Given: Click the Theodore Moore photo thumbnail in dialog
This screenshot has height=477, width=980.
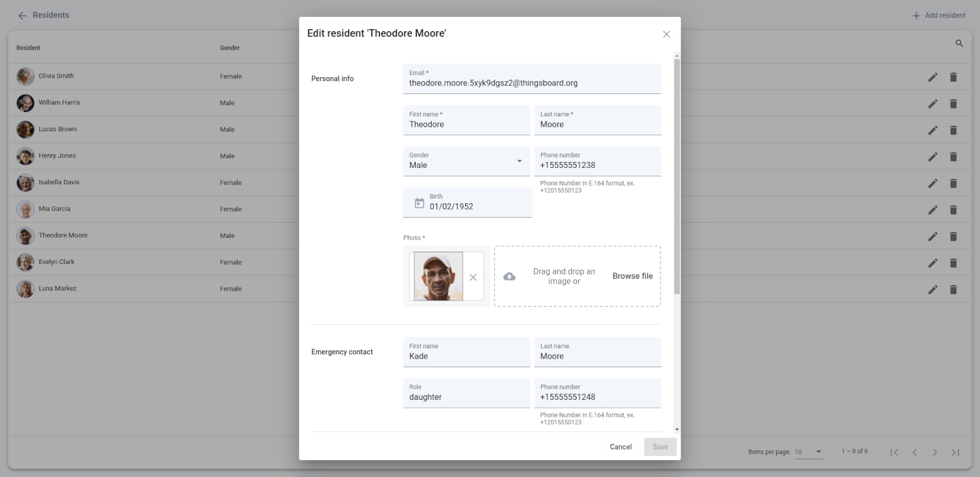Looking at the screenshot, I should click(x=438, y=276).
